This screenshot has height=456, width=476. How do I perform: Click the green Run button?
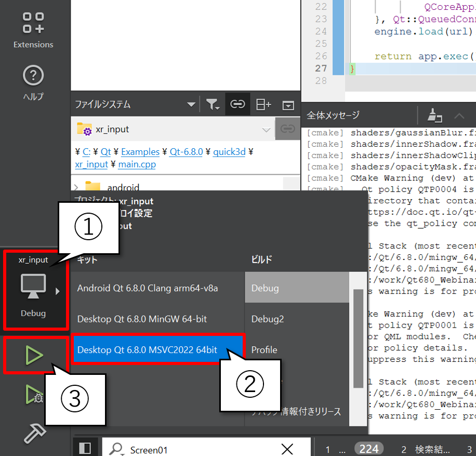coord(35,356)
